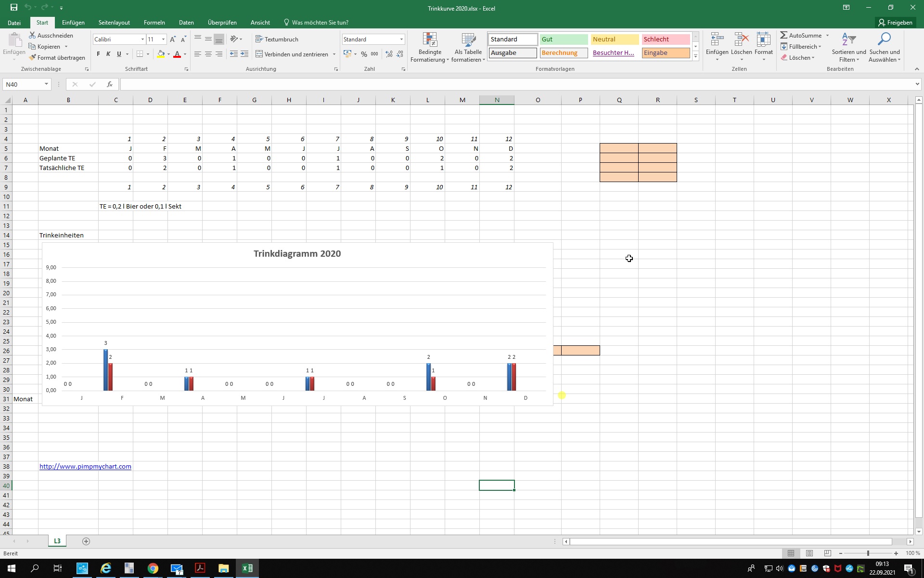This screenshot has height=578, width=924.
Task: Click the percent format icon
Action: tap(364, 54)
